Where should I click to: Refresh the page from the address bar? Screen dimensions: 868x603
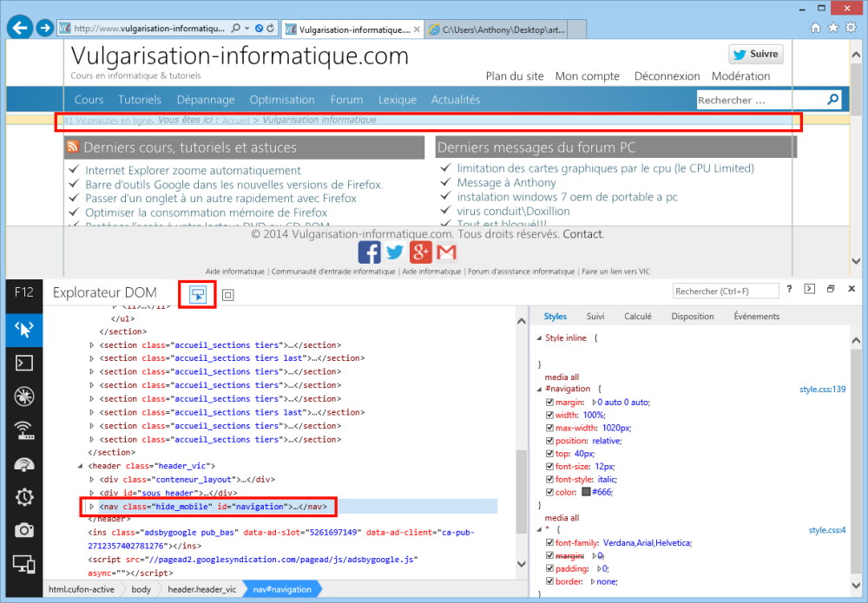[270, 29]
